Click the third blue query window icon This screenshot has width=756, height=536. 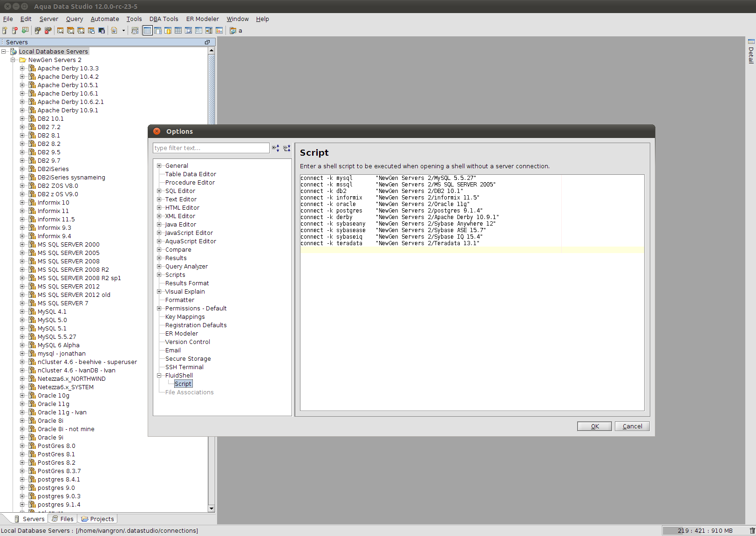pyautogui.click(x=81, y=31)
